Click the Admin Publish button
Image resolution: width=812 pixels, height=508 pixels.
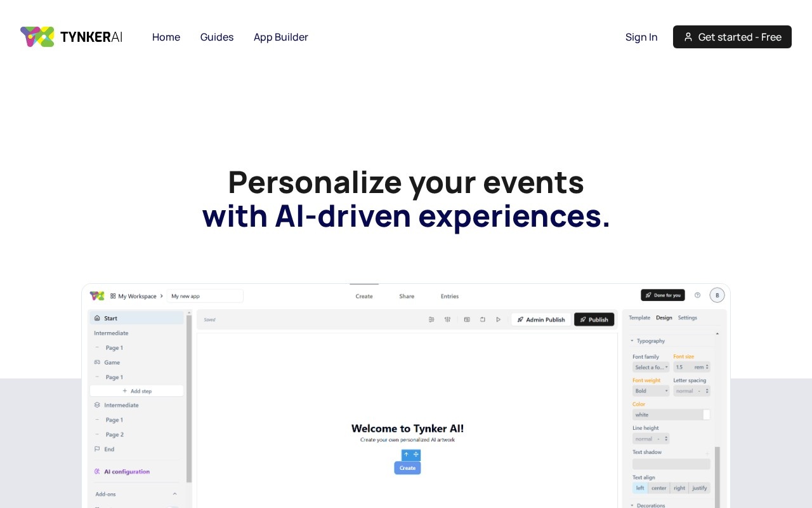pos(540,319)
